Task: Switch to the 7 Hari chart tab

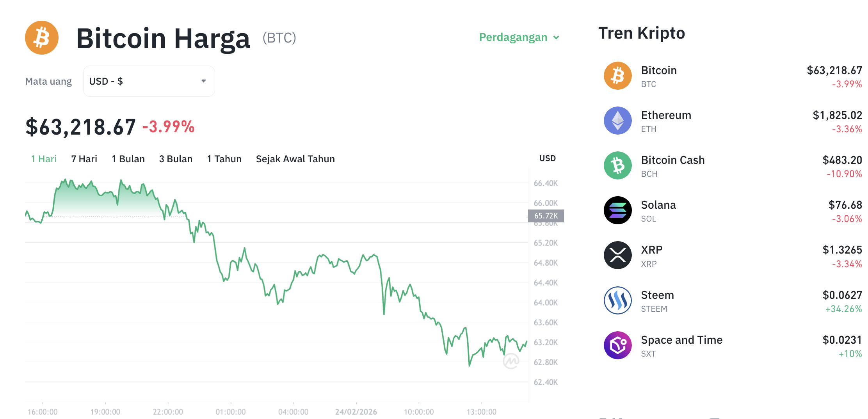Action: coord(84,159)
